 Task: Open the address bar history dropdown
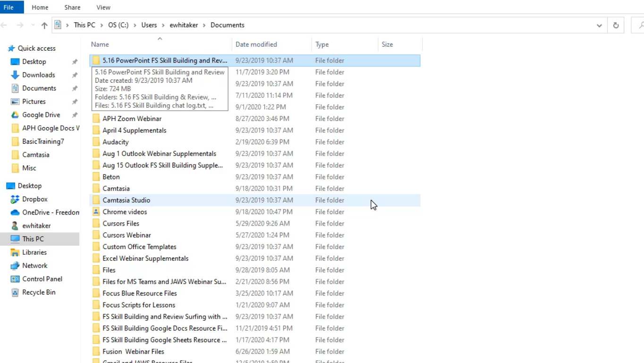(599, 25)
